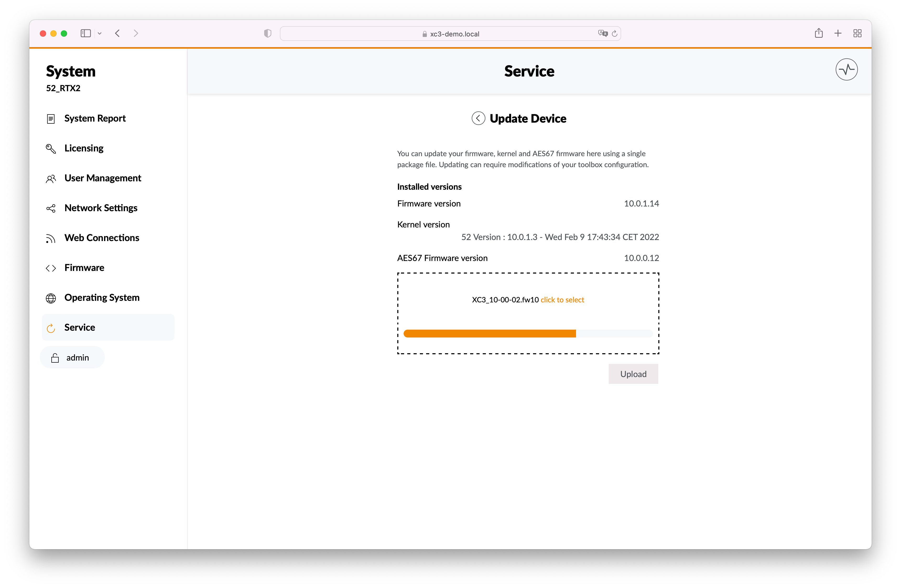Click the Upload button

pyautogui.click(x=633, y=374)
